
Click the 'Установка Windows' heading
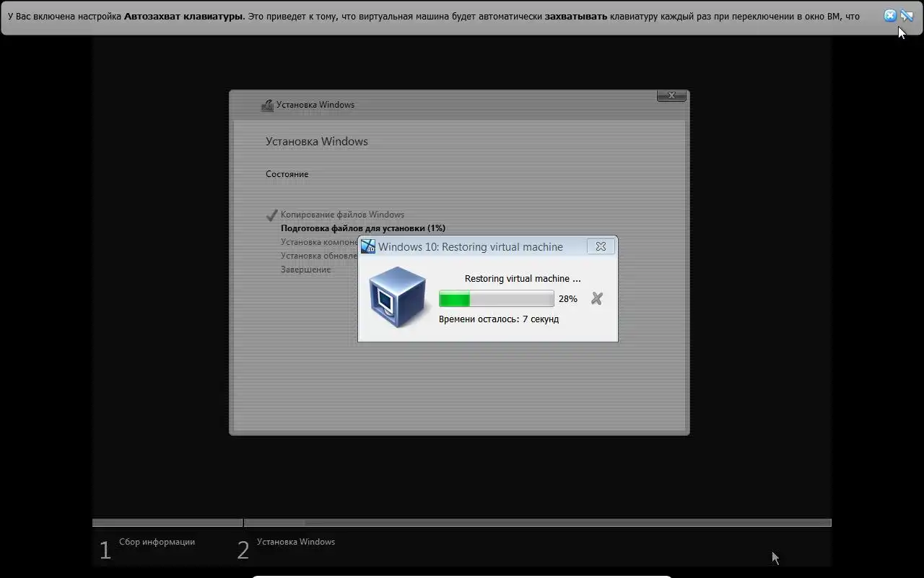[x=317, y=142]
